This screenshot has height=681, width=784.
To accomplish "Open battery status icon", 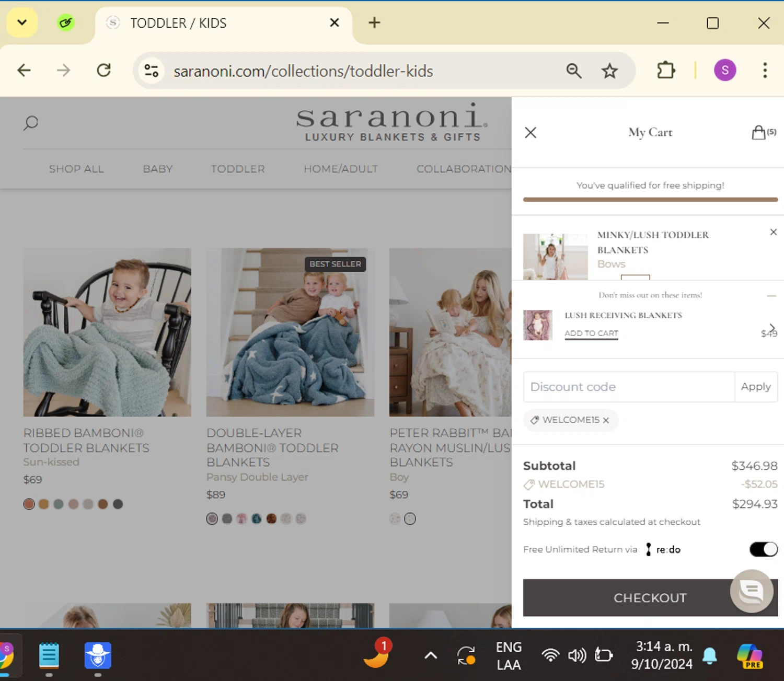I will point(604,655).
